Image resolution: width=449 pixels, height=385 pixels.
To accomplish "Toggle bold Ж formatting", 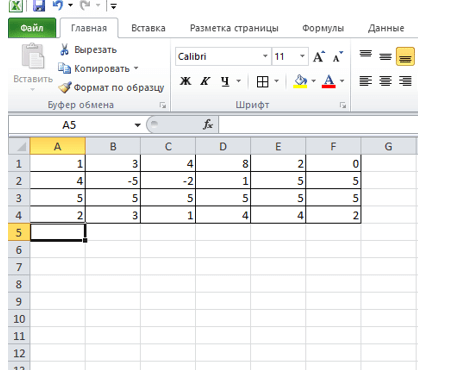I will coord(185,81).
